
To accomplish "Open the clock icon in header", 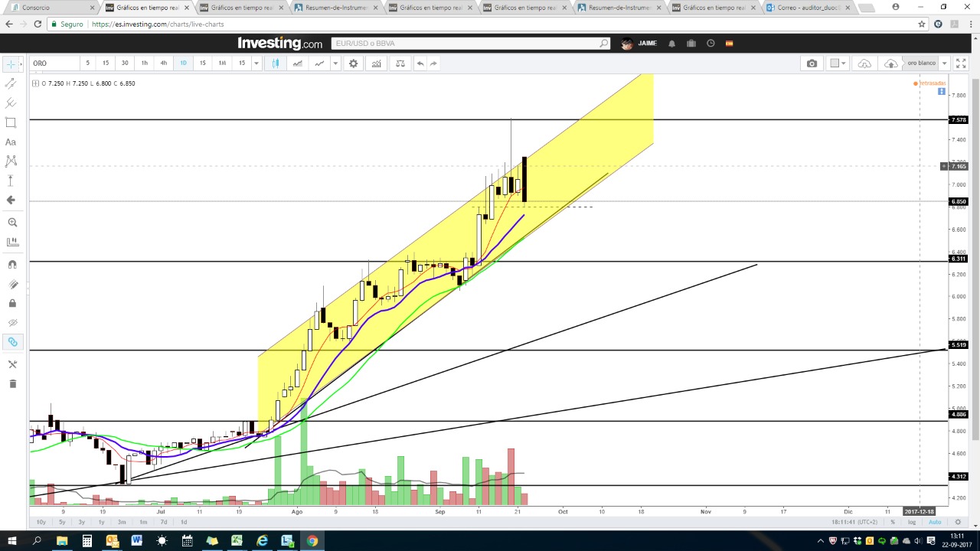I will tap(710, 44).
